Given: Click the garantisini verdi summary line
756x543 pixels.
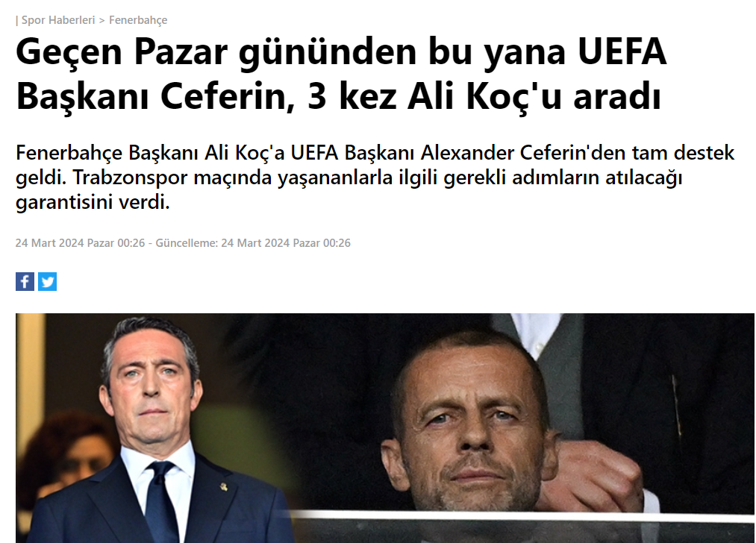Looking at the screenshot, I should (93, 202).
